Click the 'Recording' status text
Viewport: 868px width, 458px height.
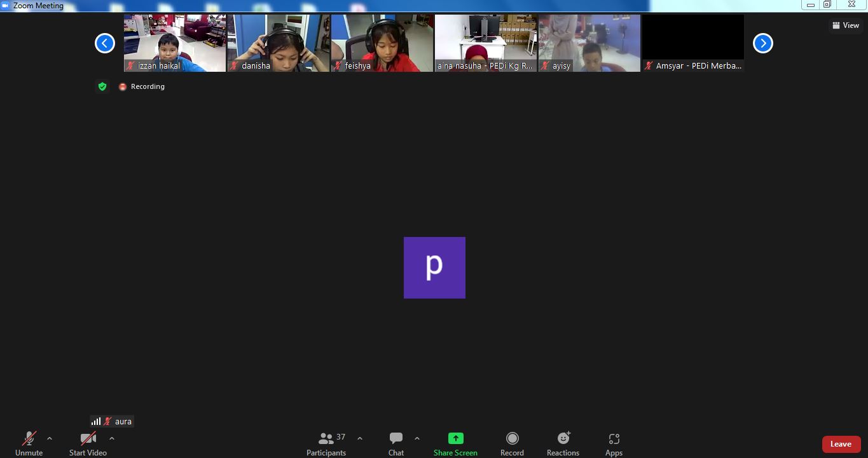tap(148, 86)
